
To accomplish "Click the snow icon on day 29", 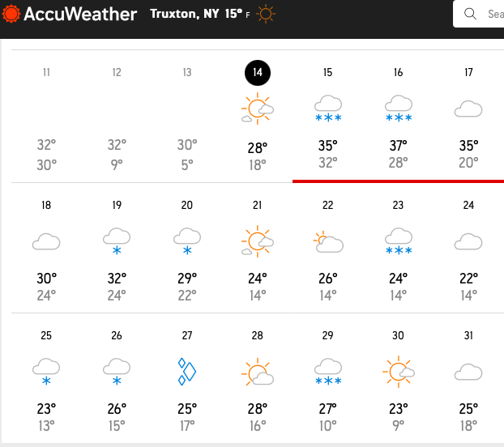I will (x=327, y=372).
